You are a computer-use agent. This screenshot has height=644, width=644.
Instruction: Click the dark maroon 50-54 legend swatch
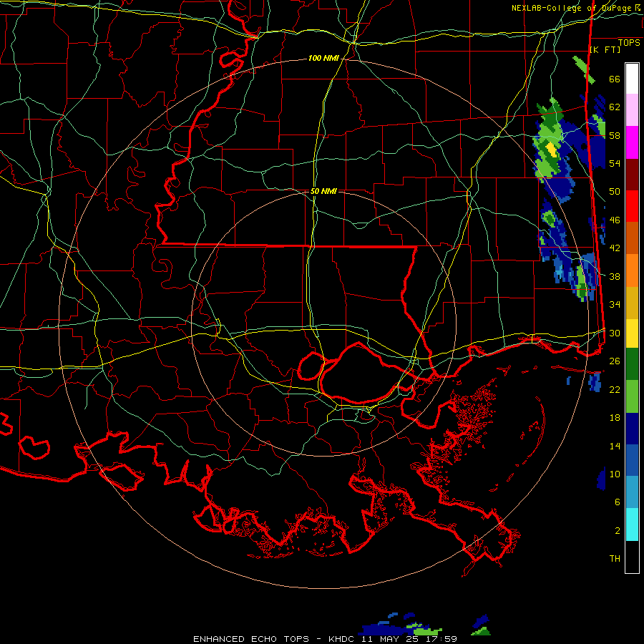pyautogui.click(x=632, y=174)
